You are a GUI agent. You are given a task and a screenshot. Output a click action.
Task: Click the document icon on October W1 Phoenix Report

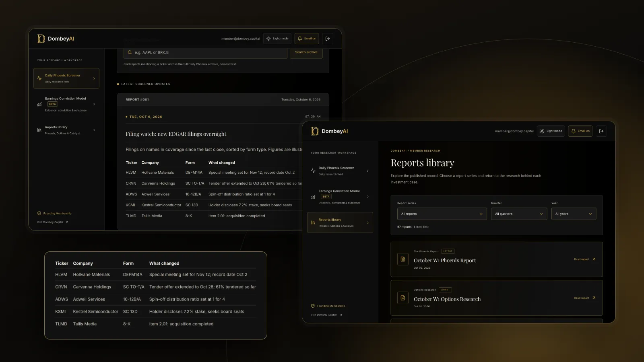403,259
